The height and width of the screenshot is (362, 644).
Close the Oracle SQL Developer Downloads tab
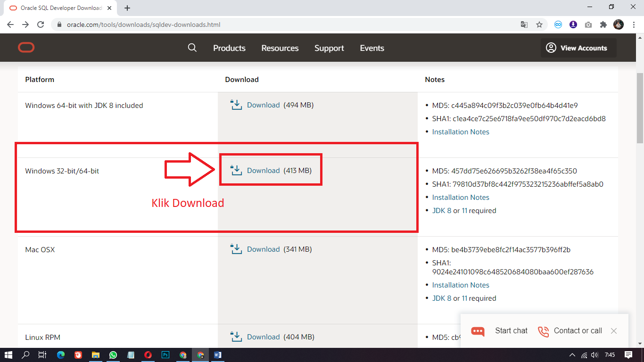click(x=110, y=8)
